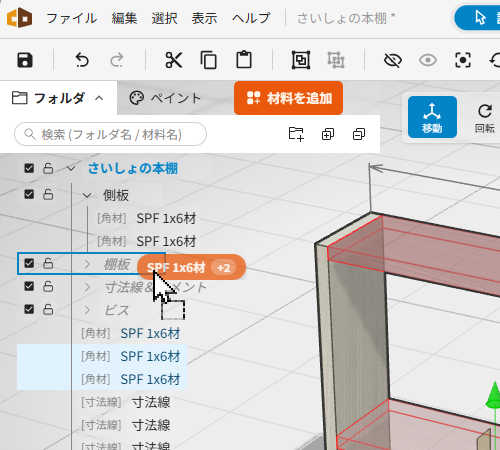Open the 選択 menu
Image resolution: width=500 pixels, height=450 pixels.
(x=164, y=18)
